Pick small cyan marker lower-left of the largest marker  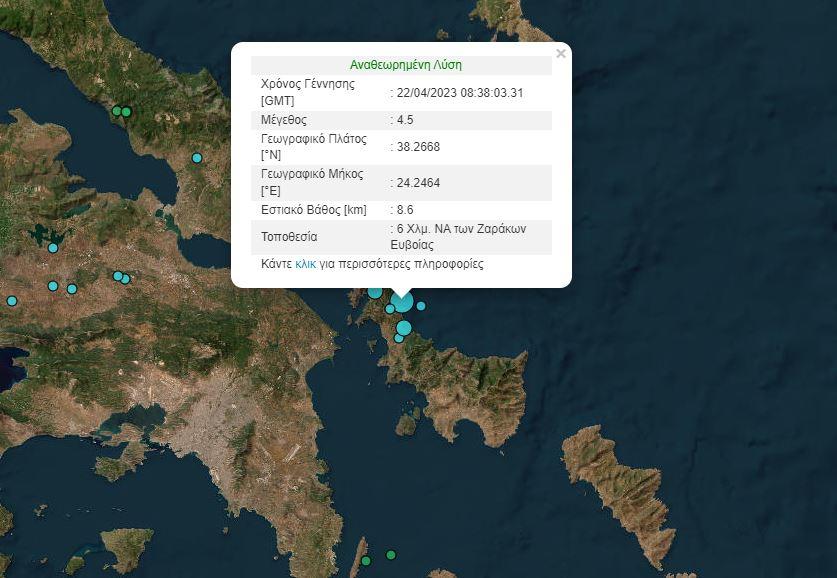(390, 309)
